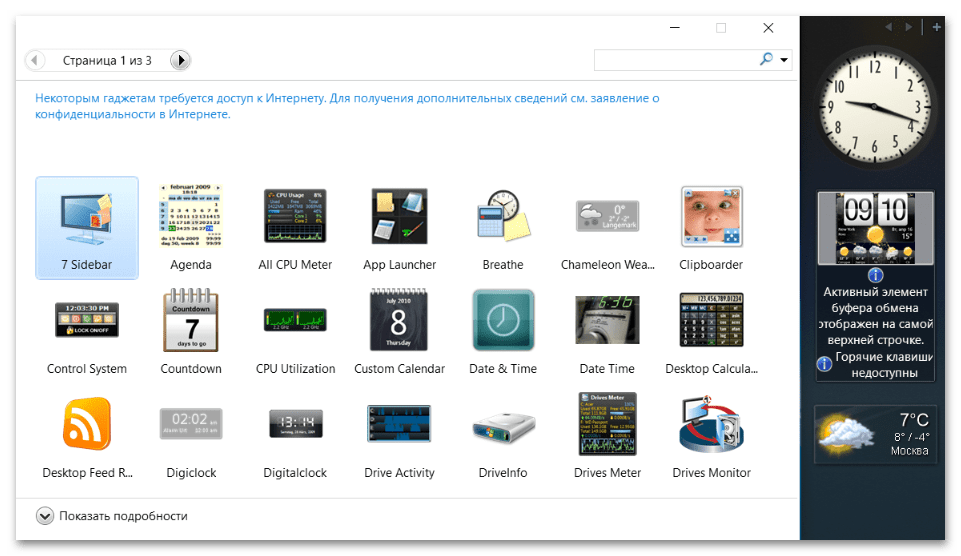The image size is (961, 556).
Task: Open the search options dropdown arrow
Action: 784,59
